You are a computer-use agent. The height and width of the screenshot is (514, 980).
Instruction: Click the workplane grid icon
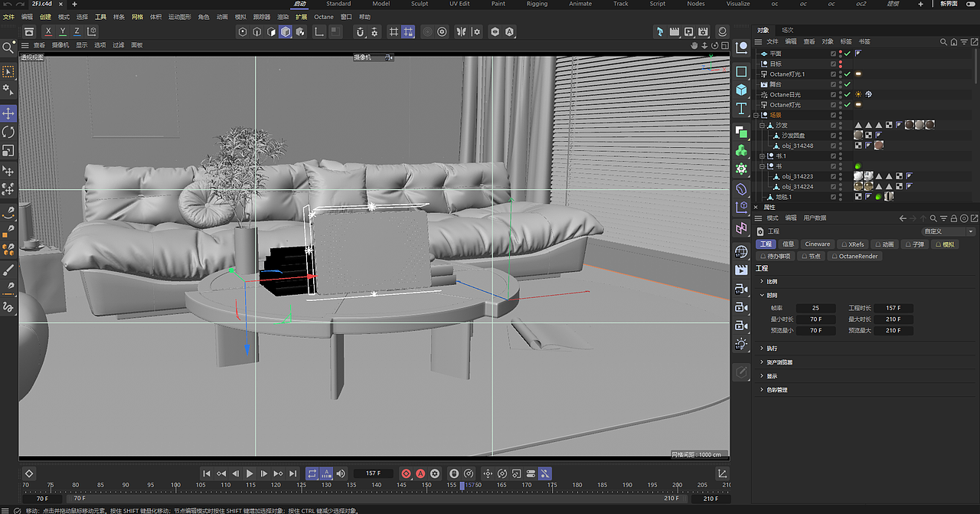point(394,32)
